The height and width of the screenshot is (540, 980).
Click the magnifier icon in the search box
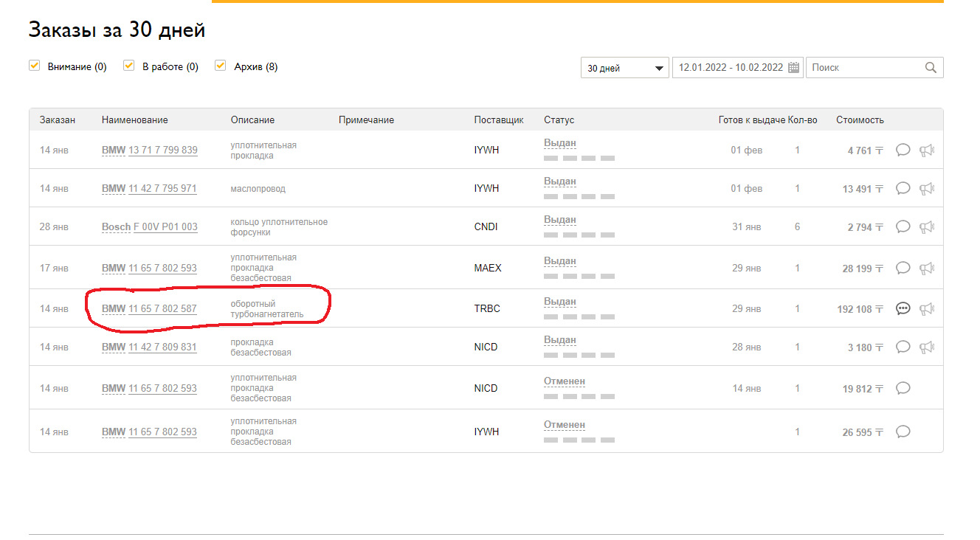pos(931,67)
